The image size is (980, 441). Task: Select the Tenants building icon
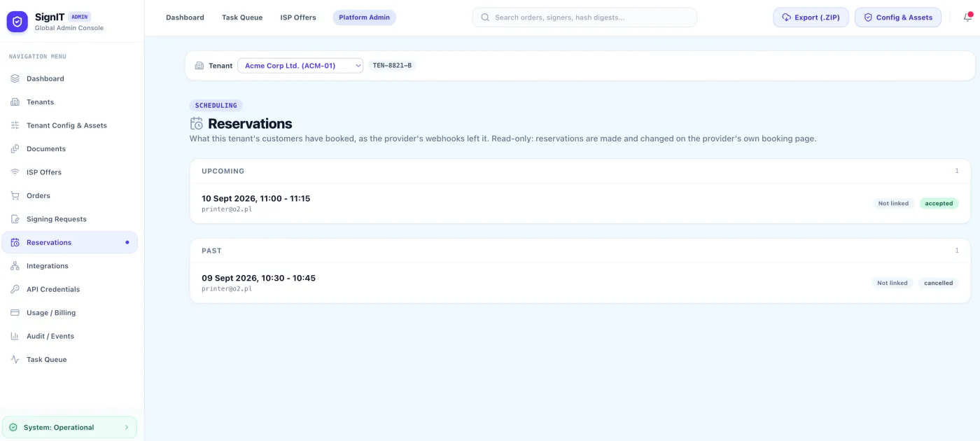coord(15,102)
